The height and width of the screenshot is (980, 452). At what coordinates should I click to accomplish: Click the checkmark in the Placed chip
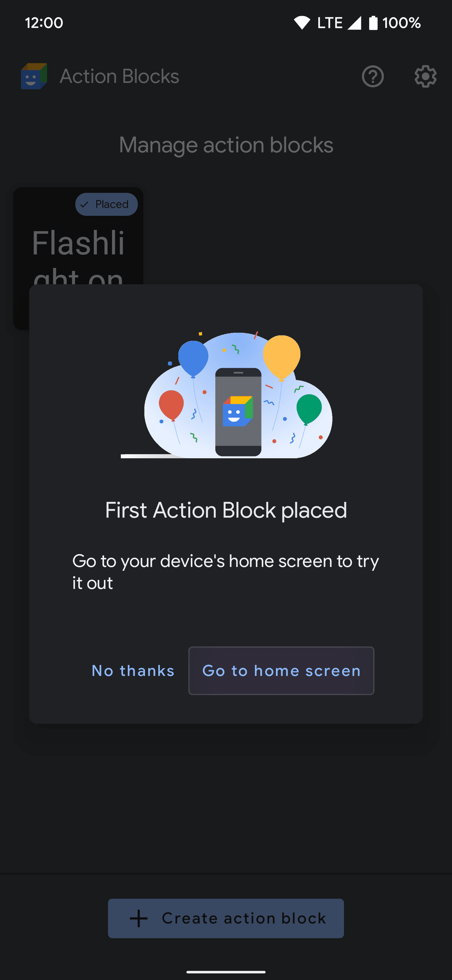click(85, 204)
